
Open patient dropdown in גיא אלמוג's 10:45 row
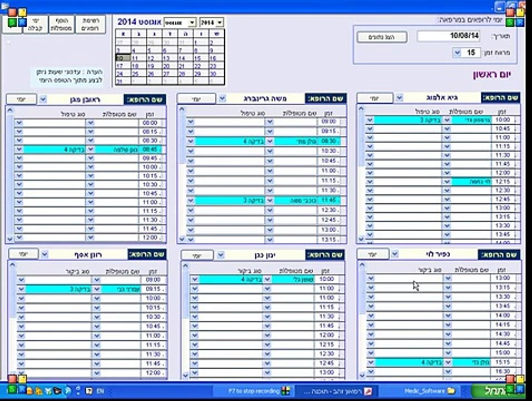click(447, 129)
